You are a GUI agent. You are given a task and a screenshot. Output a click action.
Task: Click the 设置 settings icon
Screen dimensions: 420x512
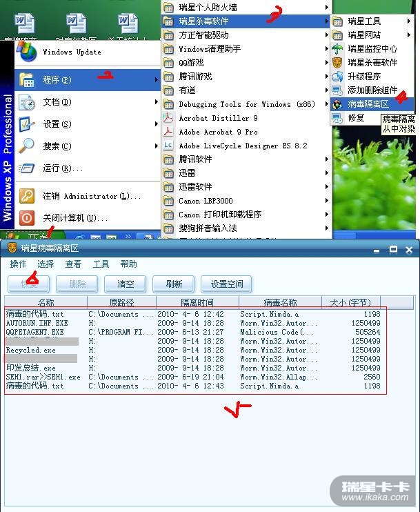click(x=27, y=124)
